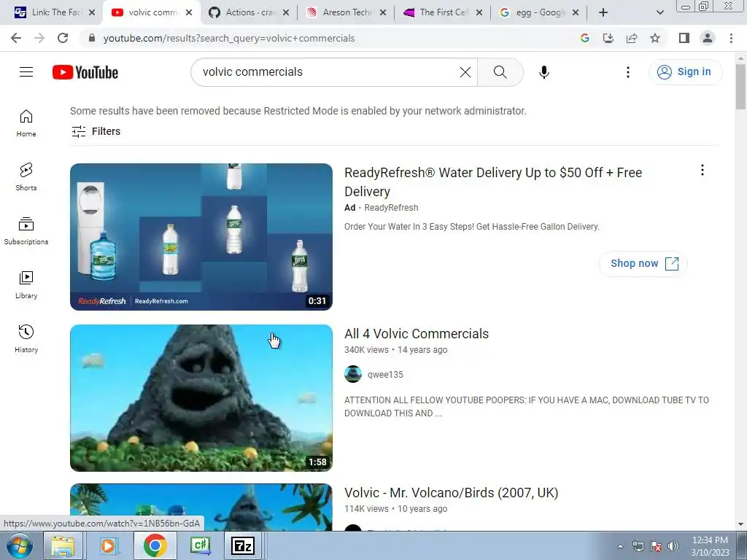
Task: Click the ReadyRefresh advertiser name
Action: click(391, 208)
